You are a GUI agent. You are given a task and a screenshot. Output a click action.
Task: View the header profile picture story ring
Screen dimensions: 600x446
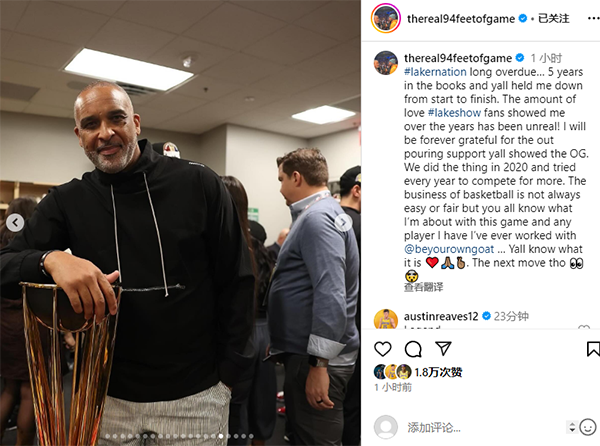(x=386, y=18)
